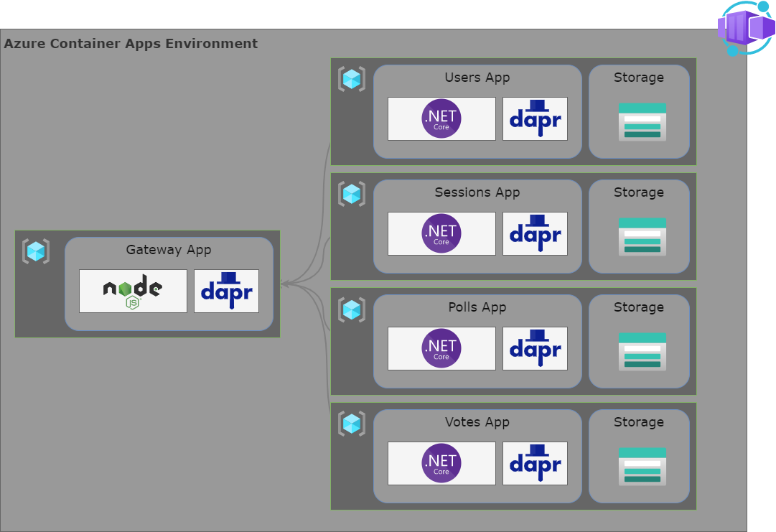This screenshot has height=532, width=776.
Task: Click the Gateway App label
Action: [x=168, y=250]
